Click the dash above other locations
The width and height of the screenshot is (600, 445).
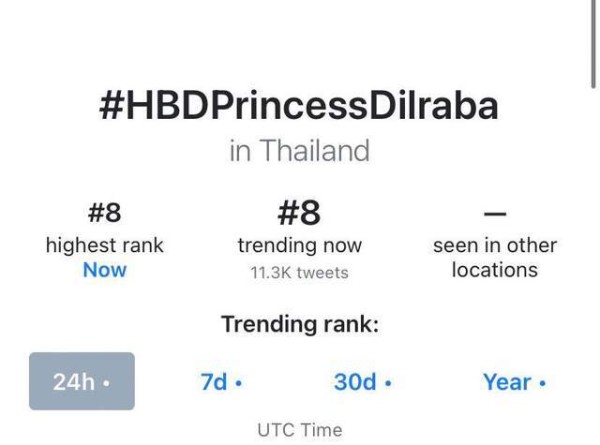[x=495, y=213]
